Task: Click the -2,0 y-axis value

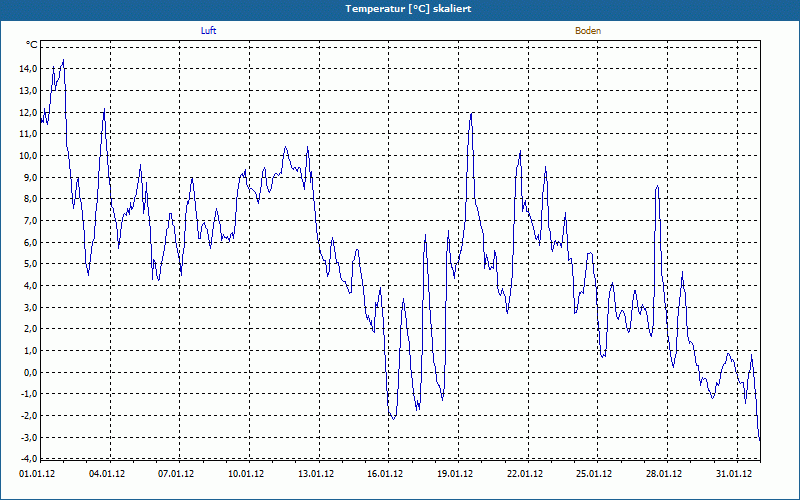Action: [x=29, y=416]
